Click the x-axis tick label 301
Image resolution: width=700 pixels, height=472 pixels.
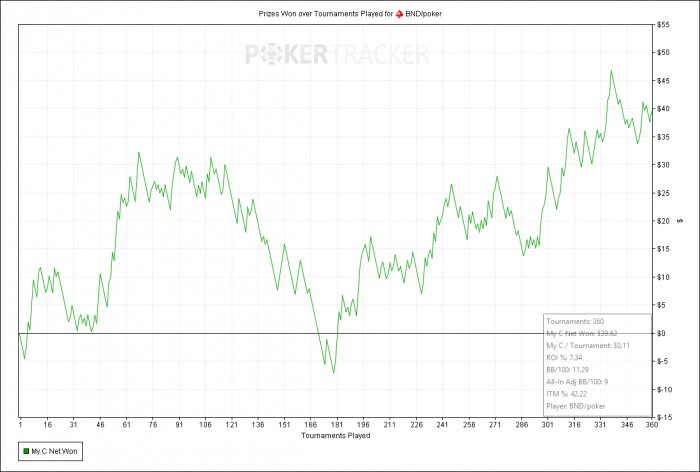point(548,425)
